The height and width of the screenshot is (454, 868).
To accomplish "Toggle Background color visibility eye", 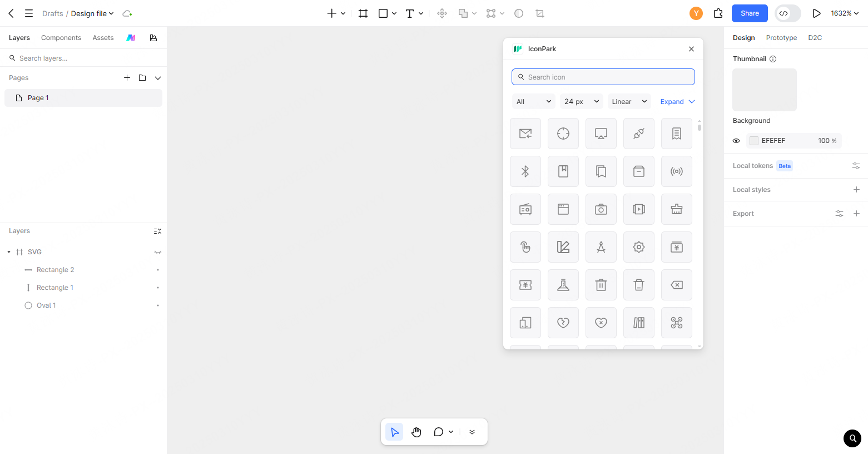I will pos(736,141).
